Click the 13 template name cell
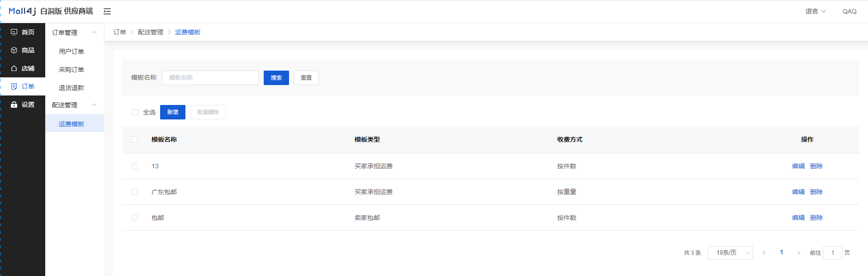Image resolution: width=868 pixels, height=276 pixels. point(155,166)
